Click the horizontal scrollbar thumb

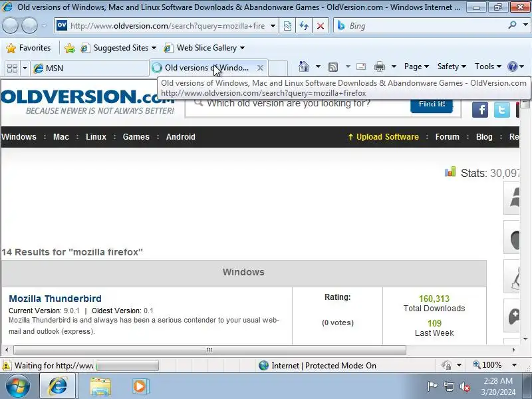(209, 350)
